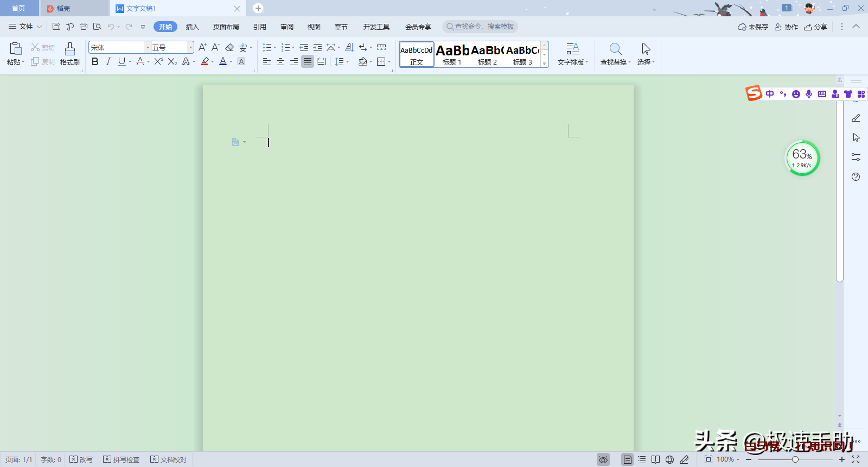Click the 协作 collaborate button
This screenshot has width=868, height=467.
[787, 27]
